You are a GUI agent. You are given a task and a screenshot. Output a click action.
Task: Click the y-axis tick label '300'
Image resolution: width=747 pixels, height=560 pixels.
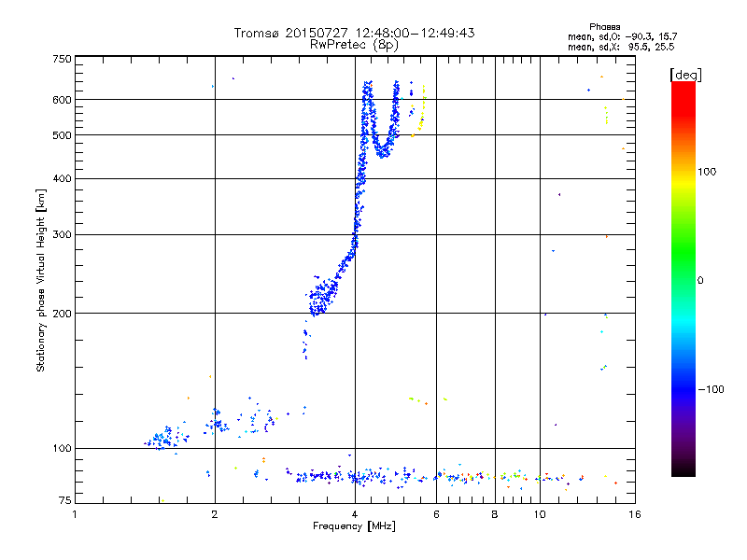coord(62,235)
